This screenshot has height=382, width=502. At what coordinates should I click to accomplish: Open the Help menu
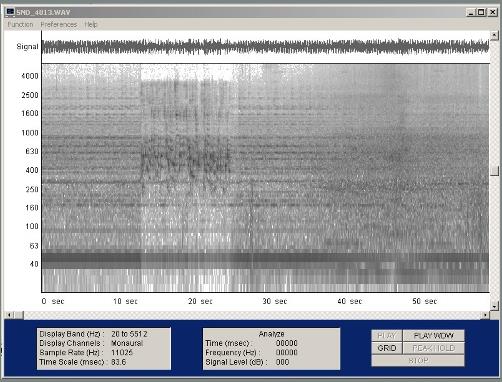tap(91, 25)
